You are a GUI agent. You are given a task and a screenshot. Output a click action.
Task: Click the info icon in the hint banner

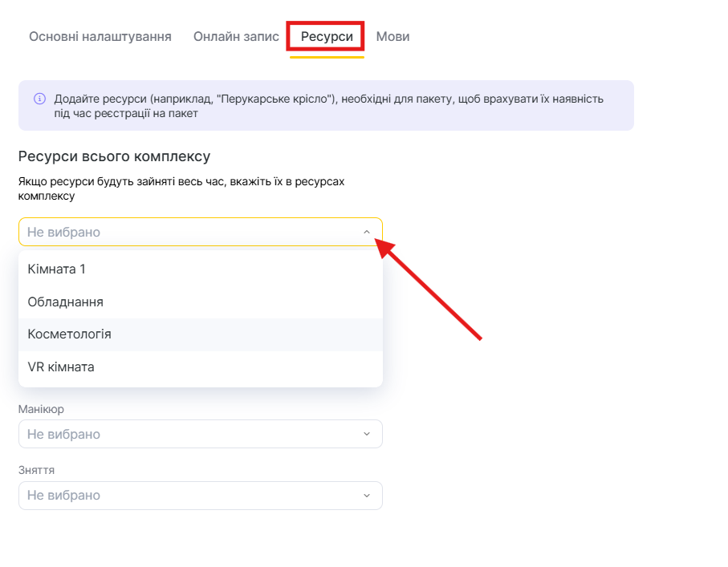[39, 99]
